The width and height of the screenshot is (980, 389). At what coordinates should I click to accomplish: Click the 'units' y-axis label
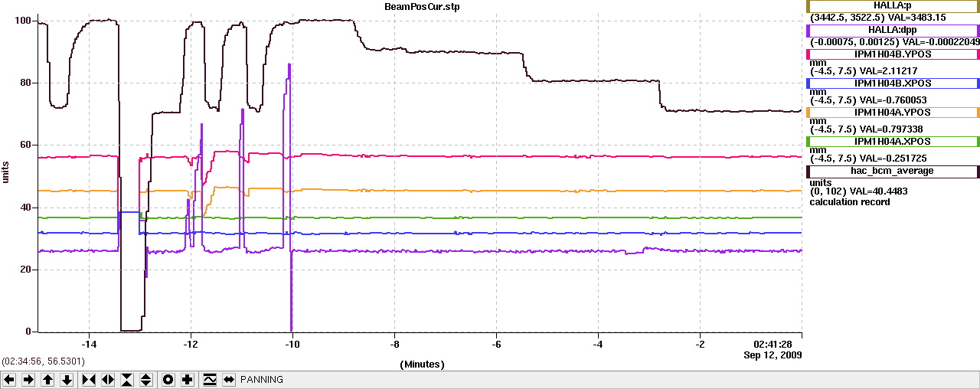coord(6,171)
